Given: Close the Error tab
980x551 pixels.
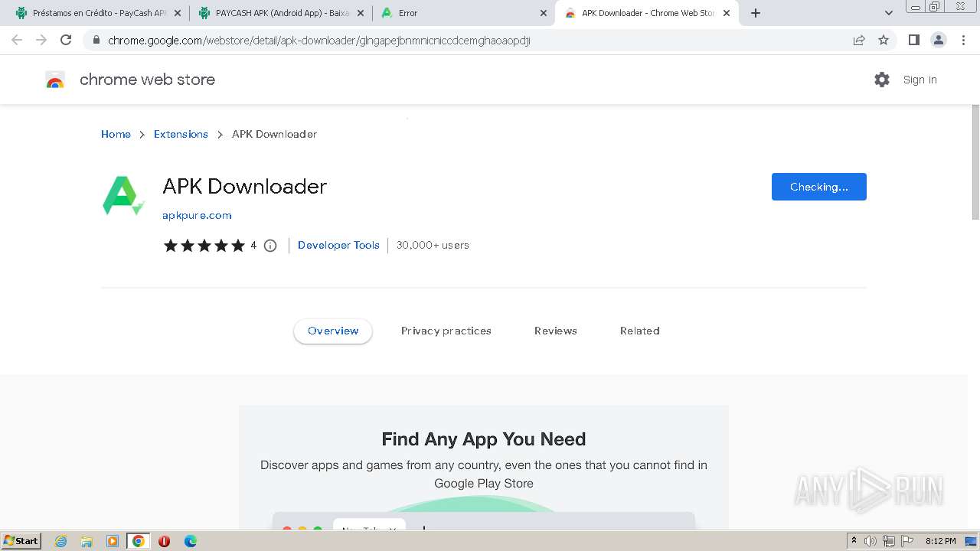Looking at the screenshot, I should pyautogui.click(x=544, y=13).
